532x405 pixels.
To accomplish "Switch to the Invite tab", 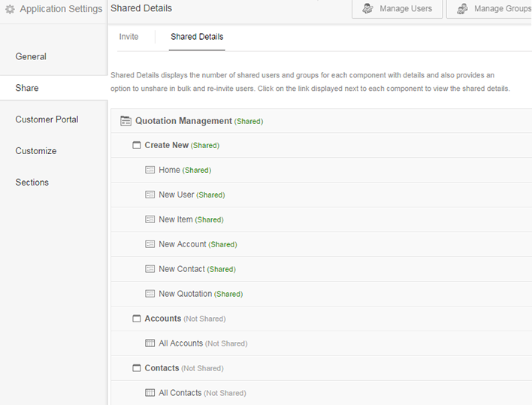I will pos(128,37).
